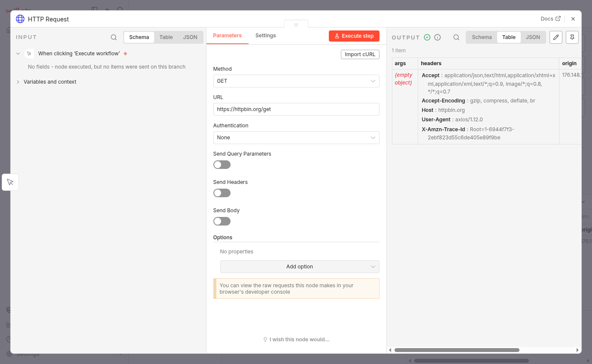Image resolution: width=592 pixels, height=364 pixels.
Task: Click the HTTP Request globe node icon
Action: point(20,19)
